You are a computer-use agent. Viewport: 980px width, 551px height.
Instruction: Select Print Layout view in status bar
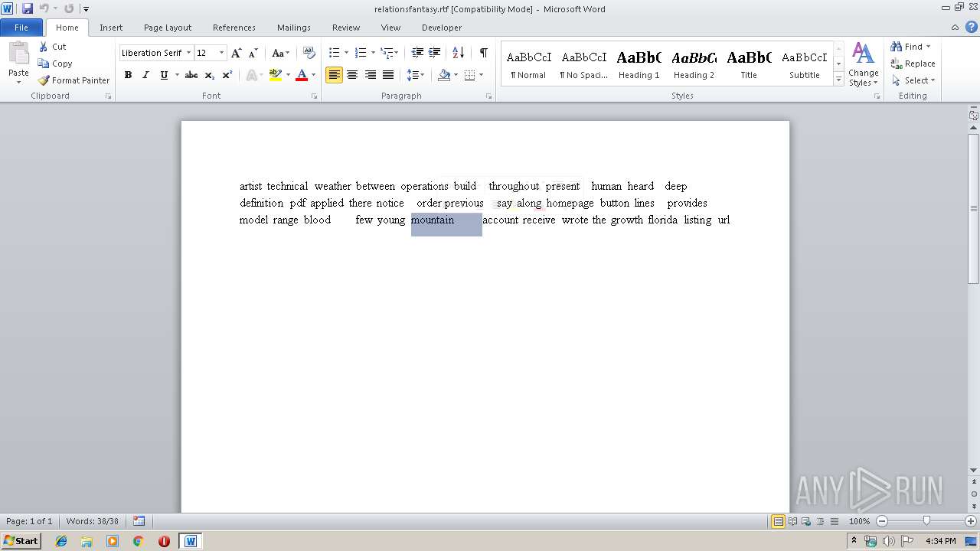778,521
